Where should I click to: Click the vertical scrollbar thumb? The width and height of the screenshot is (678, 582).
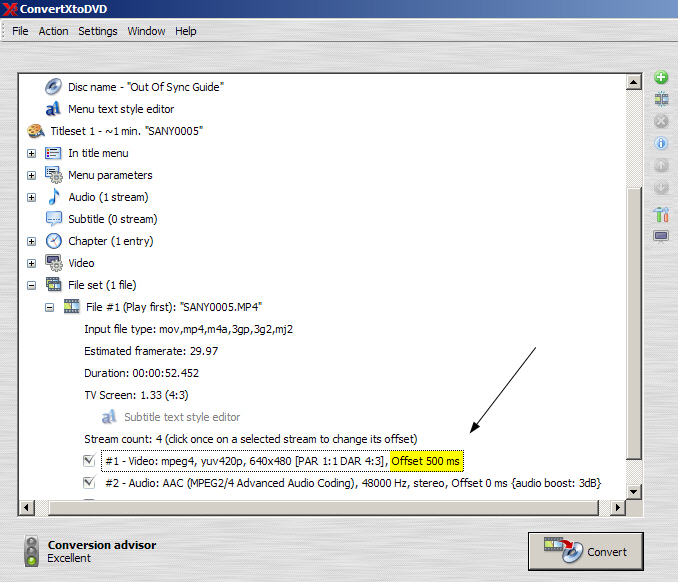633,323
